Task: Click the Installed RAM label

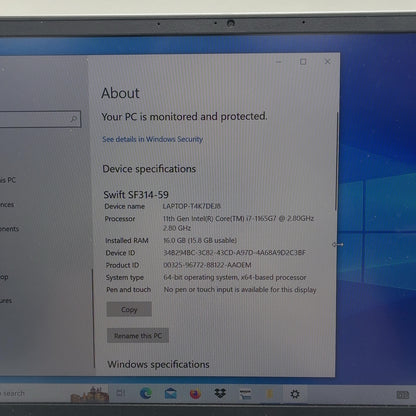Action: point(127,241)
